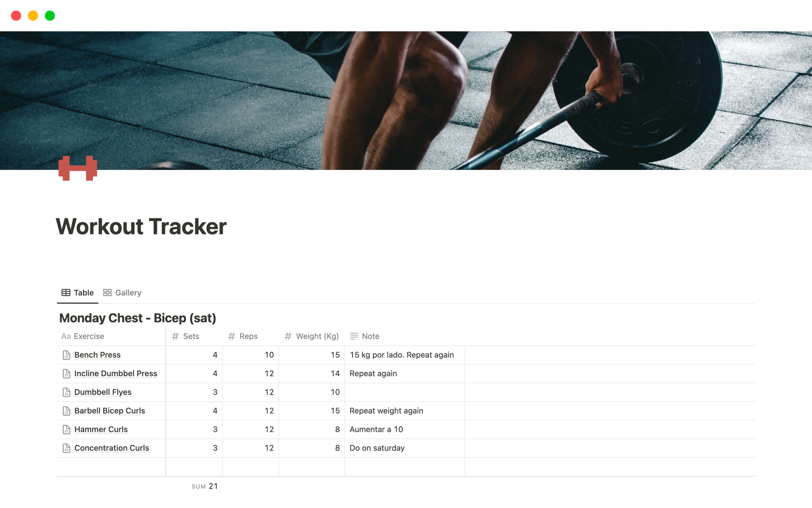Viewport: 812px width, 508px height.
Task: Open the Sets column header menu
Action: 191,337
